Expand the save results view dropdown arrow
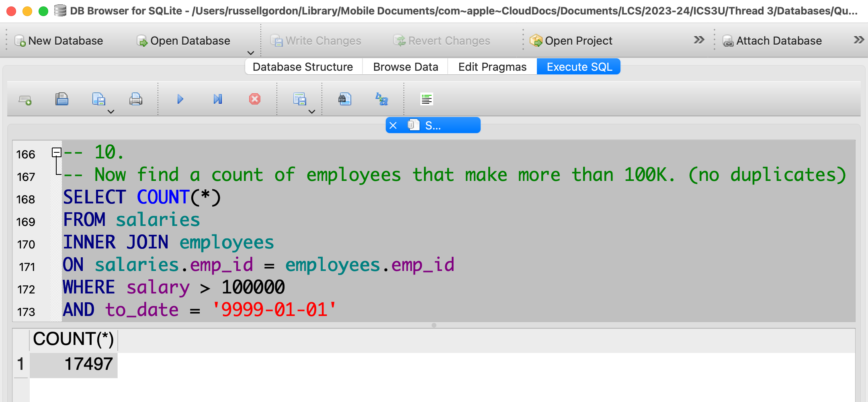868x402 pixels. click(312, 112)
